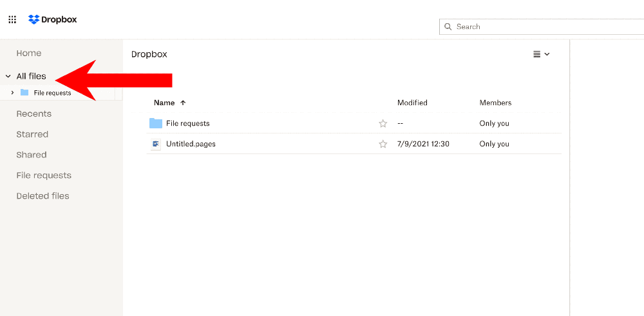644x316 pixels.
Task: Star the Untitled.pages file
Action: point(383,144)
